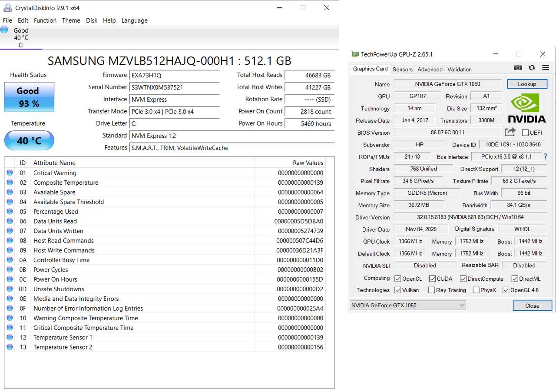Switch to the Advanced tab in GPU-Z
The width and height of the screenshot is (556, 392).
point(430,69)
